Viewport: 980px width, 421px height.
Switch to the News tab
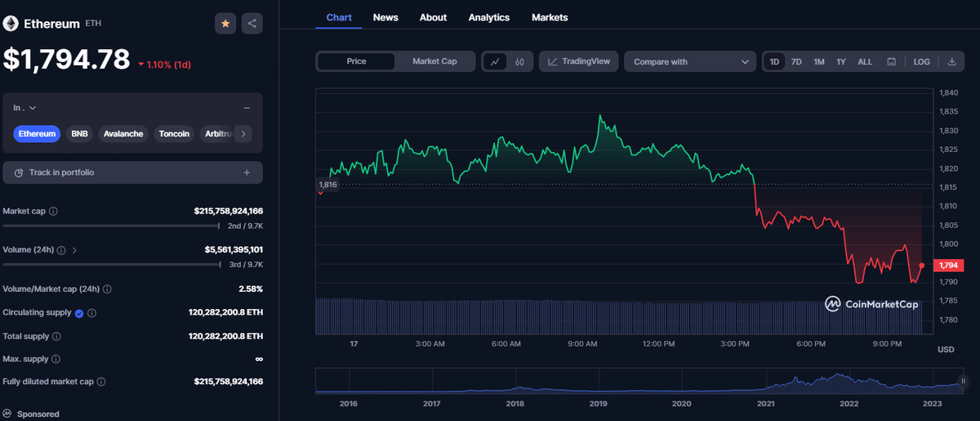pyautogui.click(x=385, y=17)
